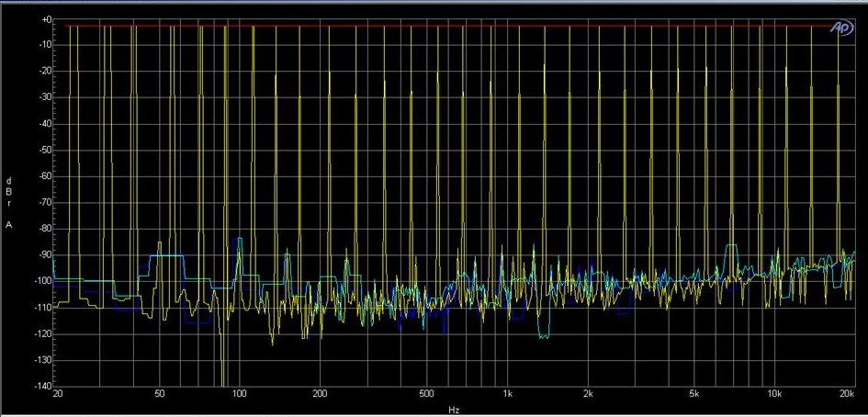Click the 50 Hz frequency axis label
This screenshot has width=868, height=417.
(160, 394)
